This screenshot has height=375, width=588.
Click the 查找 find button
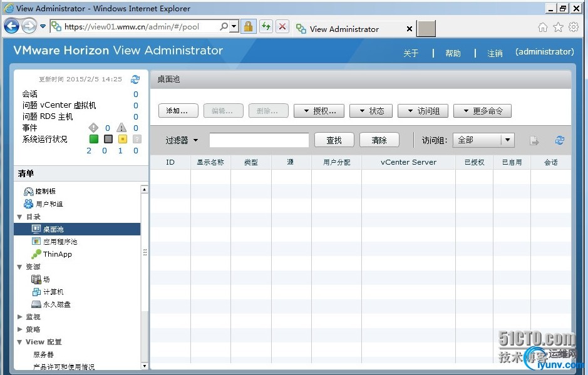click(334, 140)
